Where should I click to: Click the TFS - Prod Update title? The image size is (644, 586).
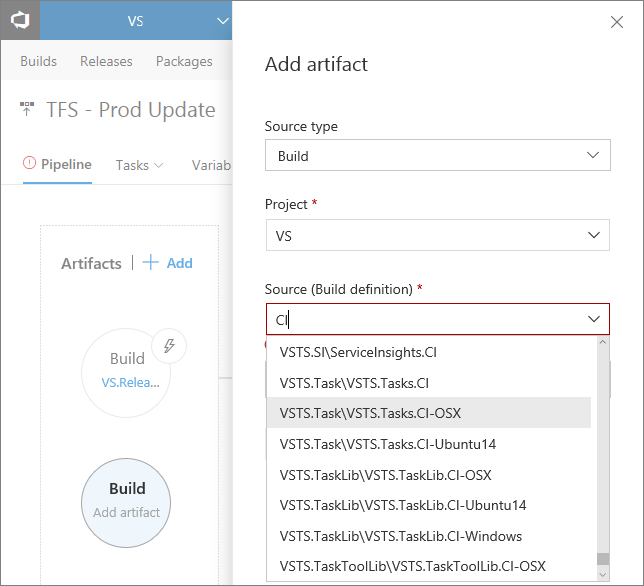point(131,110)
